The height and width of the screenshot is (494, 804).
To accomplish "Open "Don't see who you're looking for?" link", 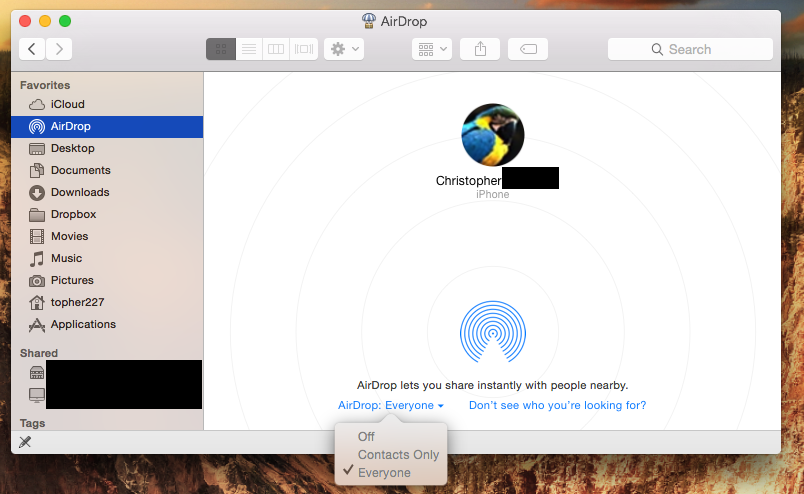I will point(557,405).
